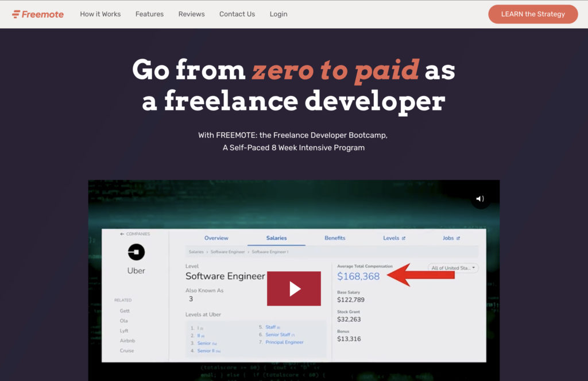Viewport: 588px width, 381px height.
Task: Go to the Reviews section
Action: click(x=191, y=14)
